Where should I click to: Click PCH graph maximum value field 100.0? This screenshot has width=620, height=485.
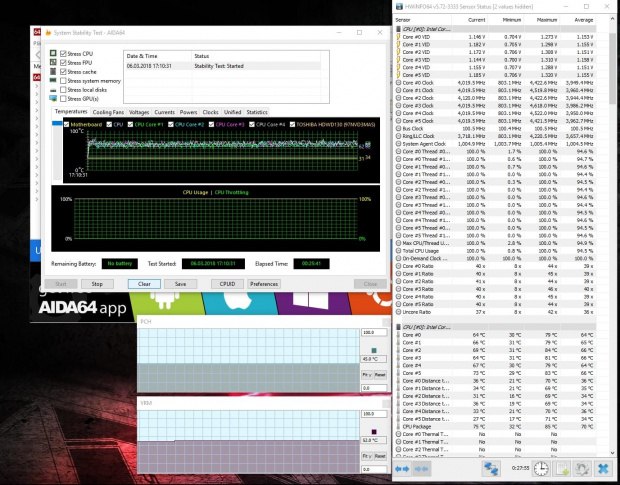pos(374,332)
